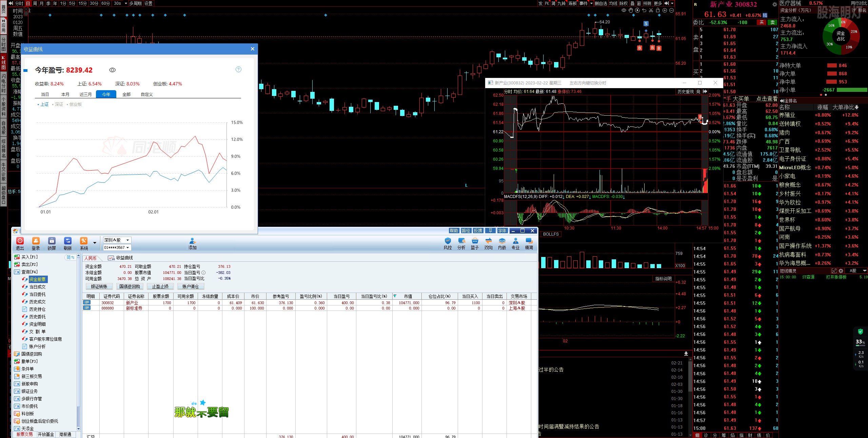Open the 深圳A股 market dropdown

[x=117, y=240]
